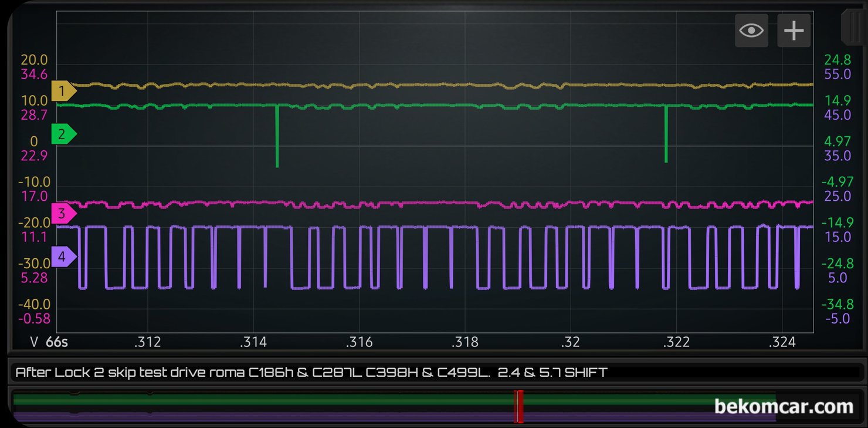Click the plus add icon
The height and width of the screenshot is (428, 868).
tap(794, 31)
